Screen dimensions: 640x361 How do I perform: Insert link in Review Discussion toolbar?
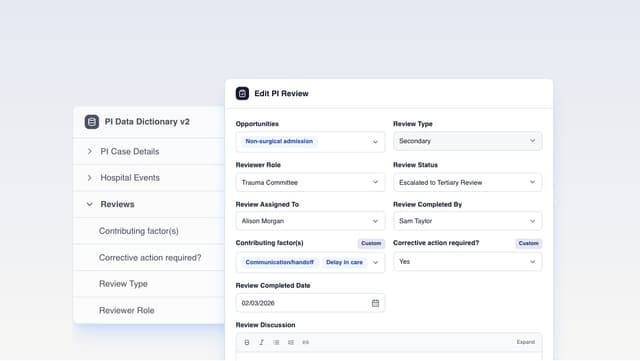point(306,342)
